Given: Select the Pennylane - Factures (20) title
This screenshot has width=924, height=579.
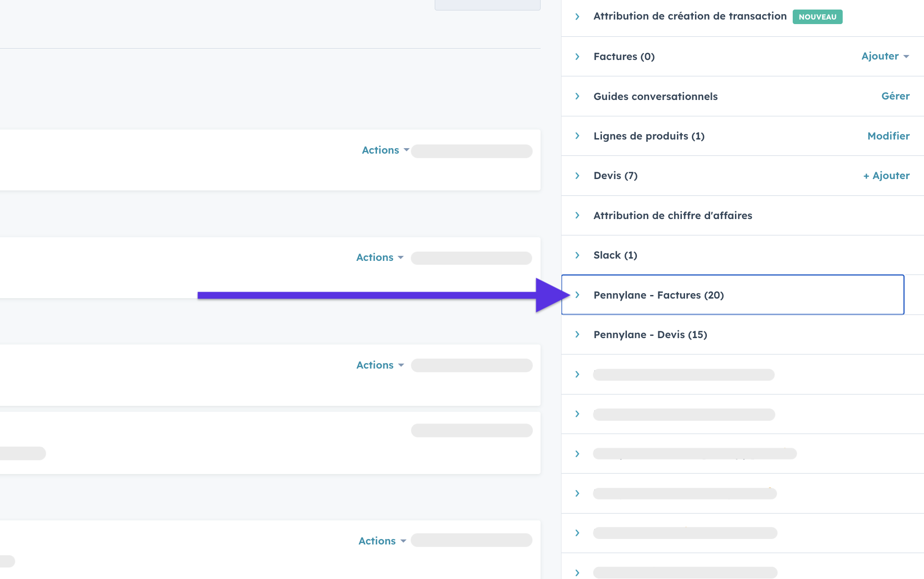Looking at the screenshot, I should click(658, 295).
